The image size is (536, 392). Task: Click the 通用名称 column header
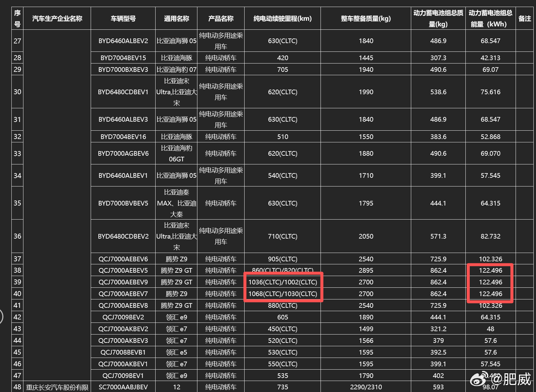coord(176,18)
